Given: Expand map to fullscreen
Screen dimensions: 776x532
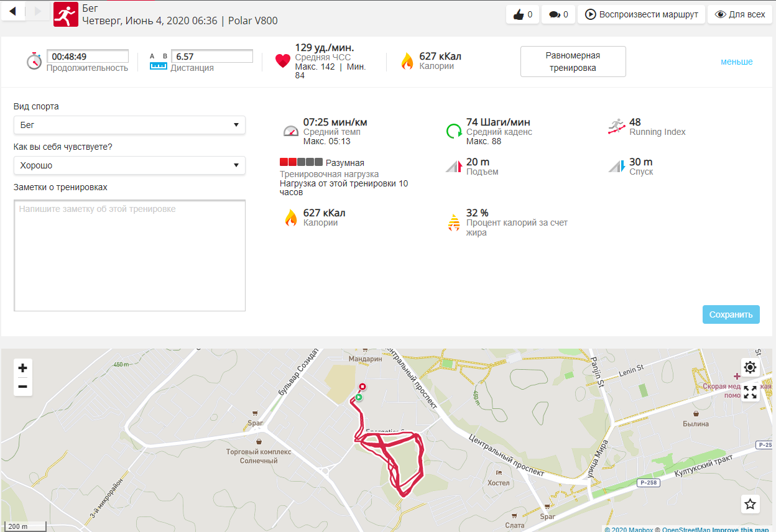Looking at the screenshot, I should [x=751, y=392].
